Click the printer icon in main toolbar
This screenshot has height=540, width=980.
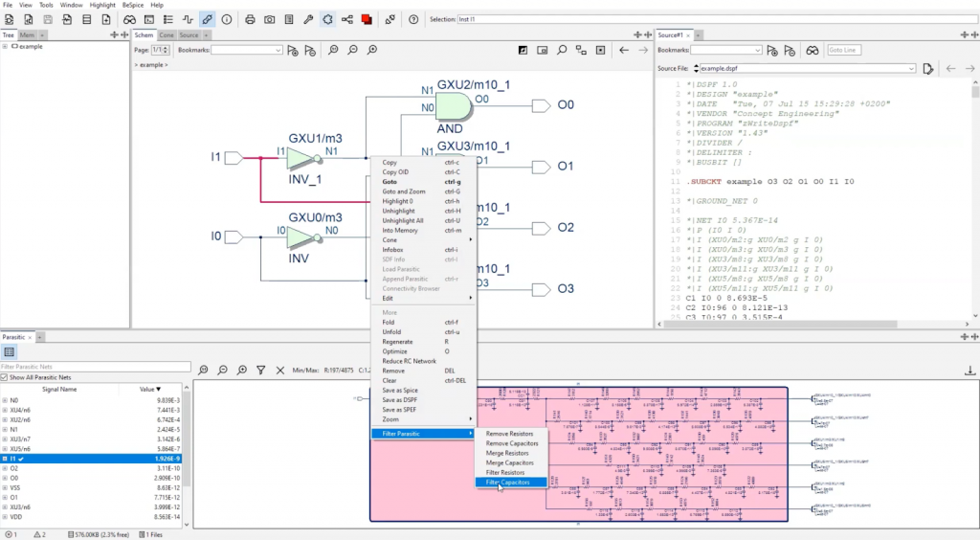pos(250,19)
